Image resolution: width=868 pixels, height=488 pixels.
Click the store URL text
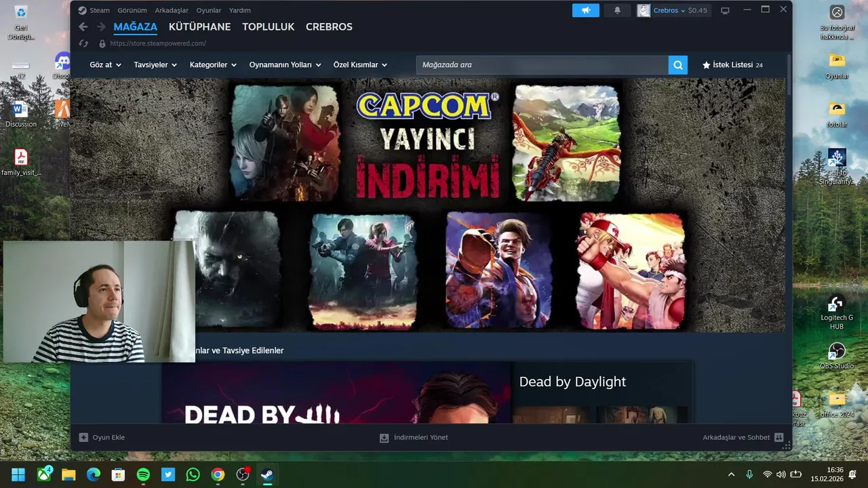[x=158, y=43]
